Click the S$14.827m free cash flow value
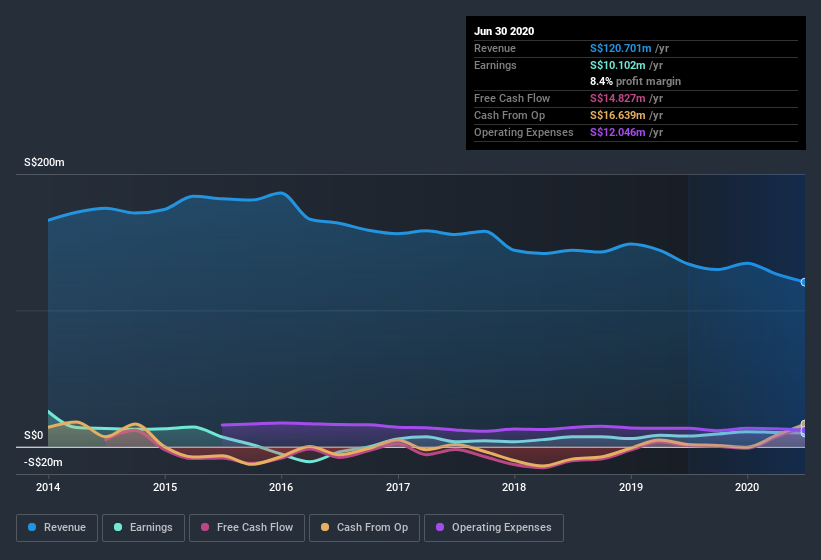This screenshot has width=821, height=560. click(617, 98)
